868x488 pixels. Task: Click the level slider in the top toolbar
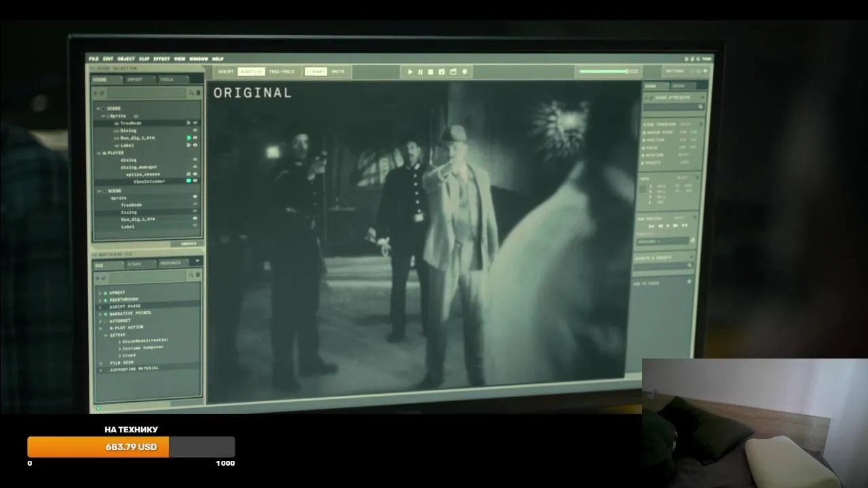(608, 71)
